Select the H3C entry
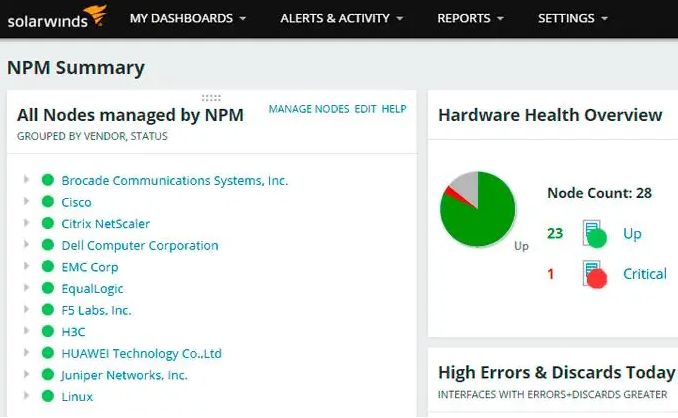The image size is (678, 418). click(73, 332)
